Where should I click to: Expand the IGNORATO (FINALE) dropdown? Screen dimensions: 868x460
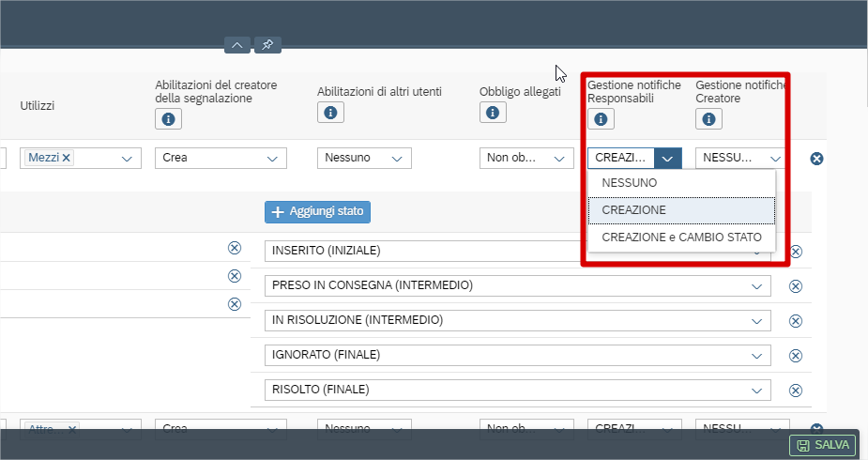pos(756,356)
